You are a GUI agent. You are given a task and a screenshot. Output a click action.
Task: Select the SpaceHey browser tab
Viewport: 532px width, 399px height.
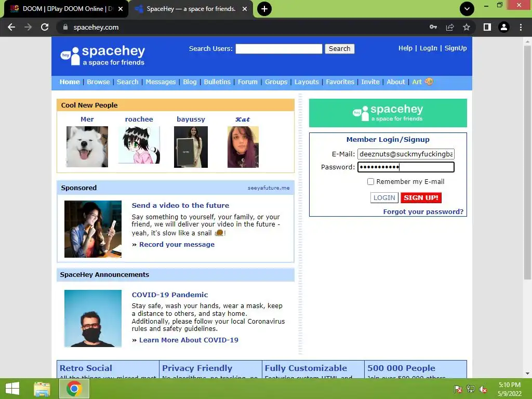191,9
